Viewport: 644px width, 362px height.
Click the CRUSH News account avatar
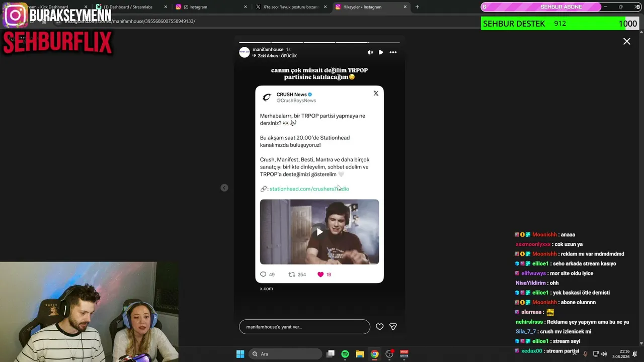(267, 97)
